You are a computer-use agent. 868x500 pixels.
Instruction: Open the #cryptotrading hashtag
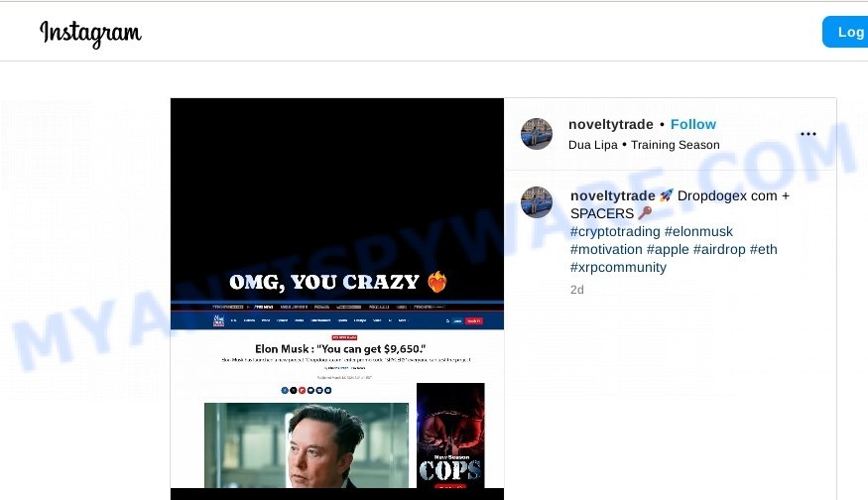615,231
